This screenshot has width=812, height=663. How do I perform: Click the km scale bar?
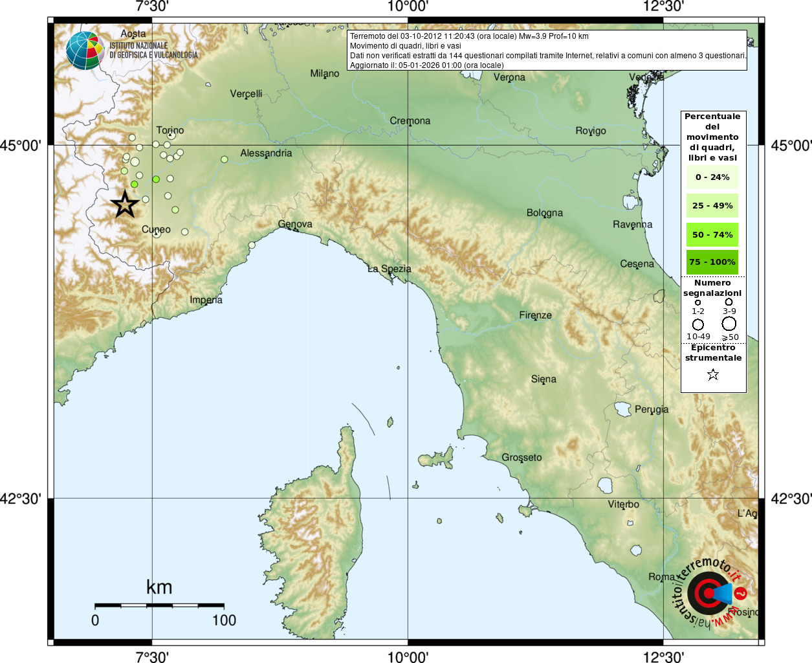(x=159, y=605)
